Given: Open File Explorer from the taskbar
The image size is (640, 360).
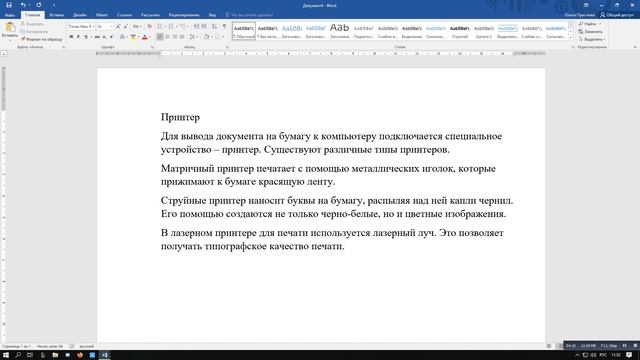Looking at the screenshot, I should (55, 355).
